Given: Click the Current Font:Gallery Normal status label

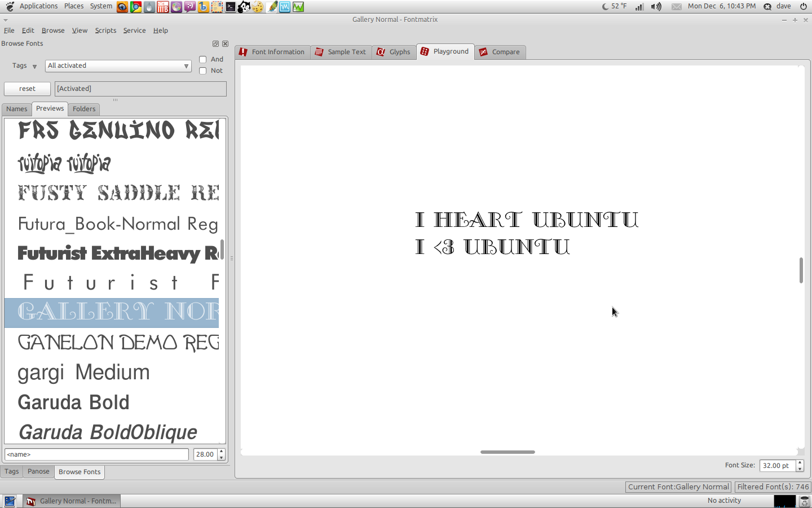Looking at the screenshot, I should 678,487.
